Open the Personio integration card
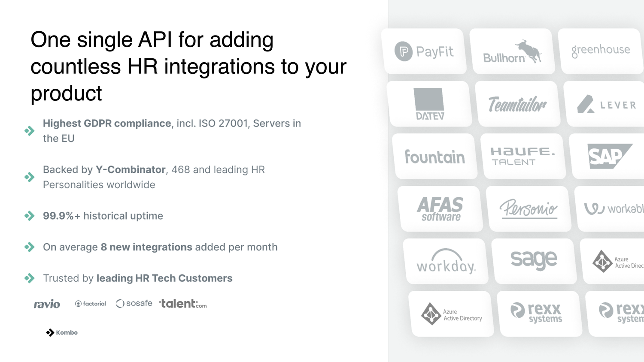 [x=529, y=209]
